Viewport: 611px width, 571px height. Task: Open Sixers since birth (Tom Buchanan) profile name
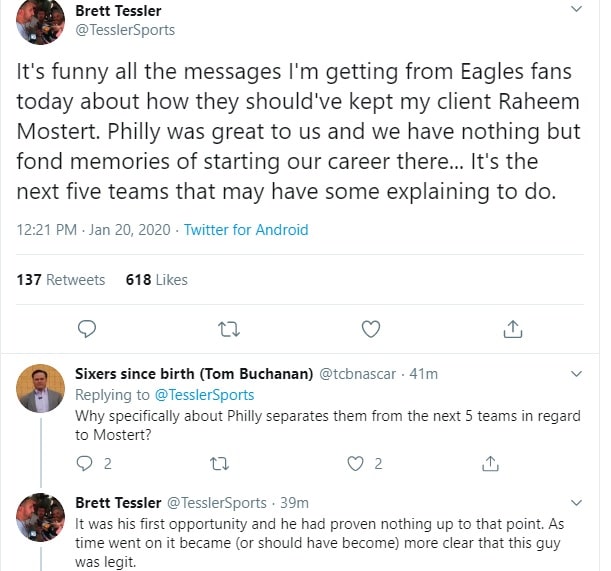tap(194, 374)
